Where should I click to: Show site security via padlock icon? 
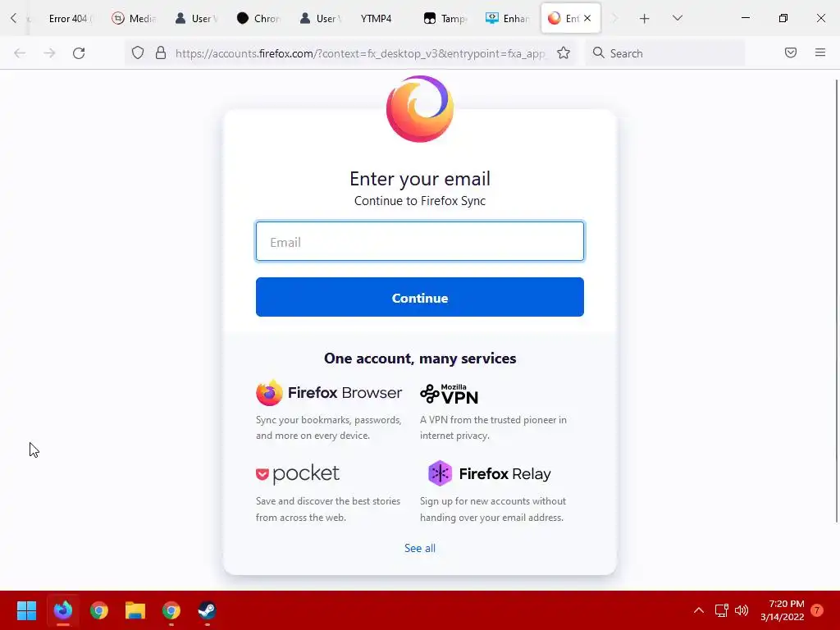(160, 53)
